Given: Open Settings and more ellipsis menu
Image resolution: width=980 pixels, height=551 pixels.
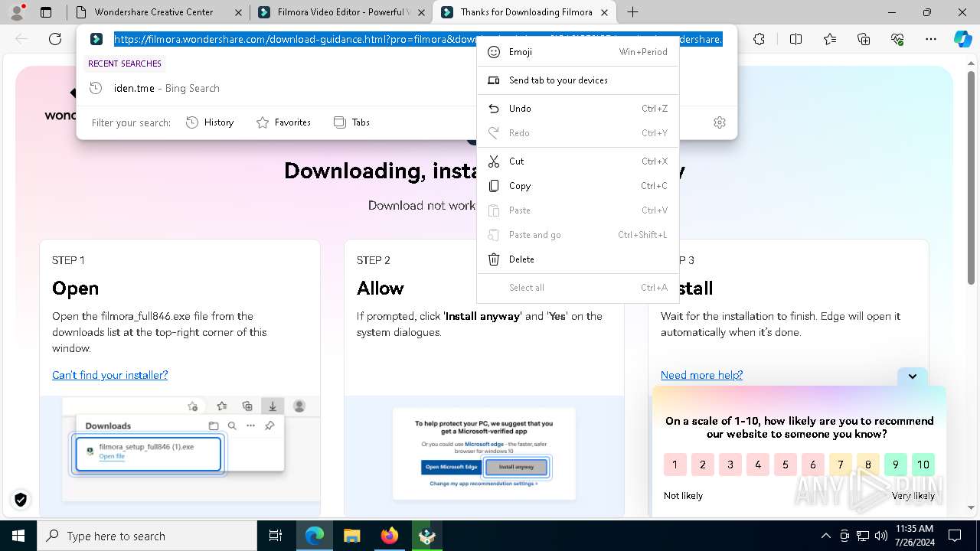Looking at the screenshot, I should 931,39.
